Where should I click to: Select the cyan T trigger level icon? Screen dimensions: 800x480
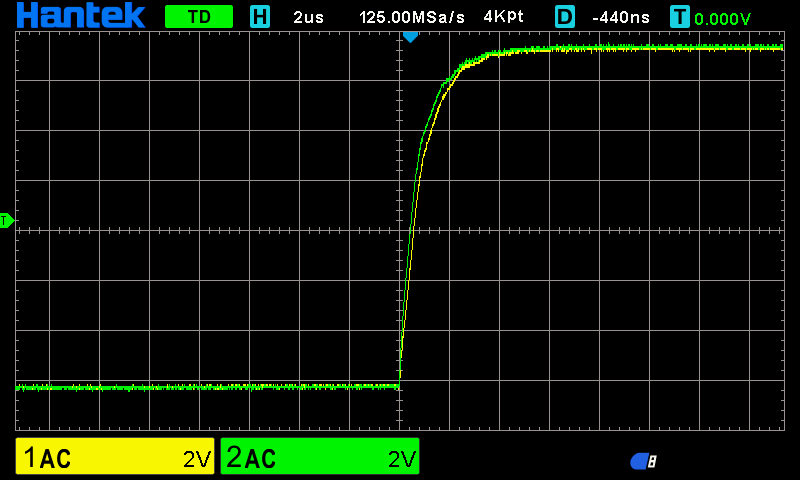pyautogui.click(x=680, y=17)
